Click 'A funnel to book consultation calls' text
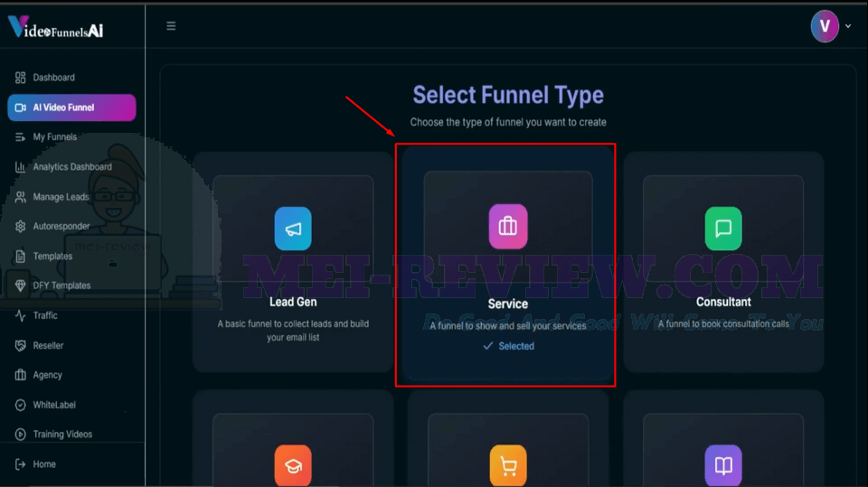 pos(723,323)
